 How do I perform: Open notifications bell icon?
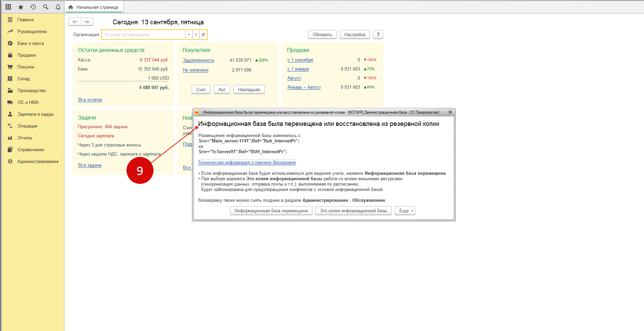(x=58, y=7)
